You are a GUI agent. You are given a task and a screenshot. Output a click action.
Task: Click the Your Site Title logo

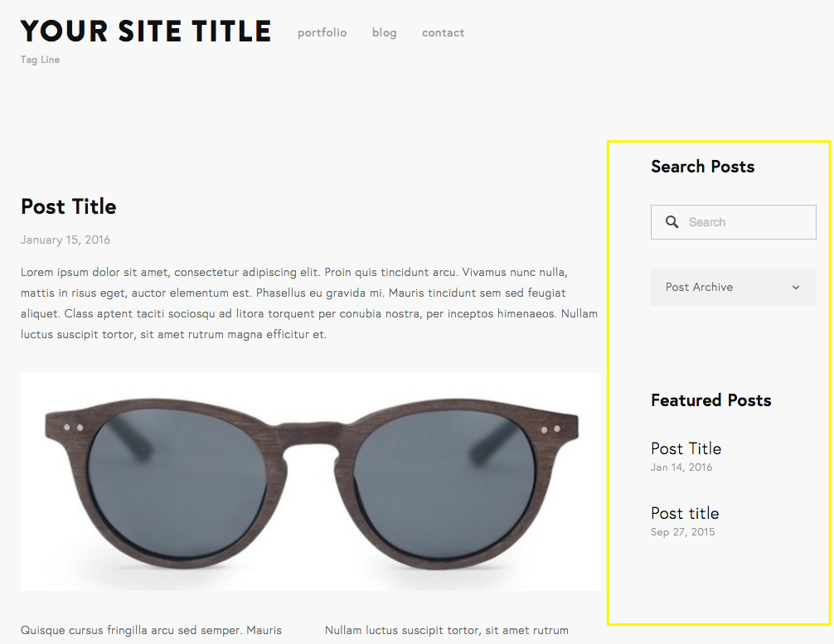coord(146,31)
